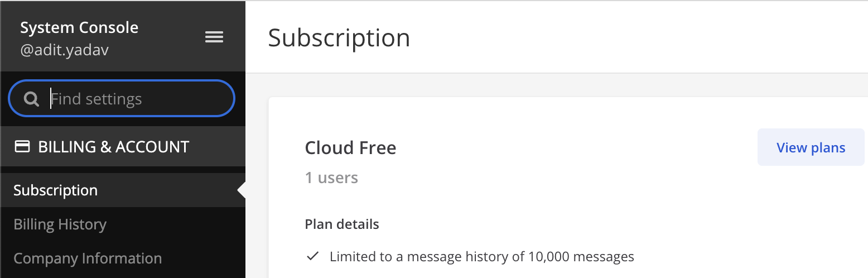Click the @adit.yadav username
Image resolution: width=868 pixels, height=278 pixels.
click(64, 50)
